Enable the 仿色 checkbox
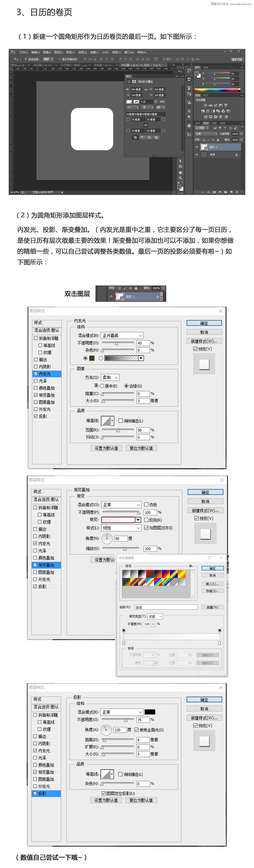 tap(146, 504)
